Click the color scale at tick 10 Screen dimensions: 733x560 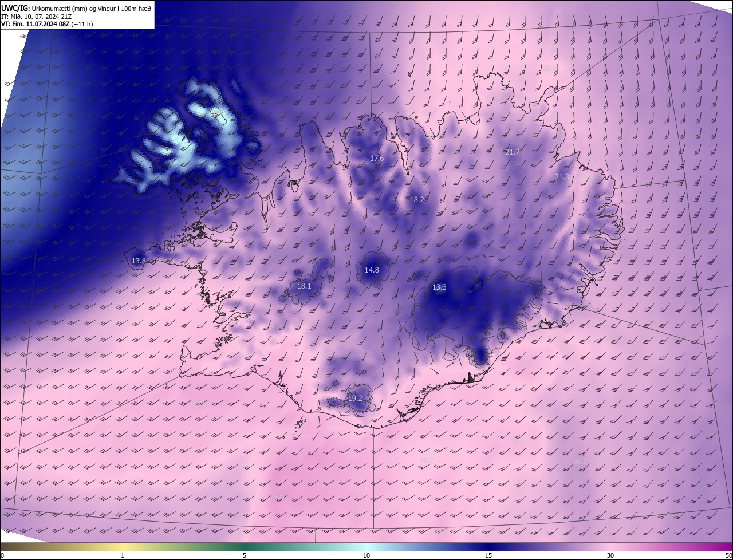pos(366,555)
